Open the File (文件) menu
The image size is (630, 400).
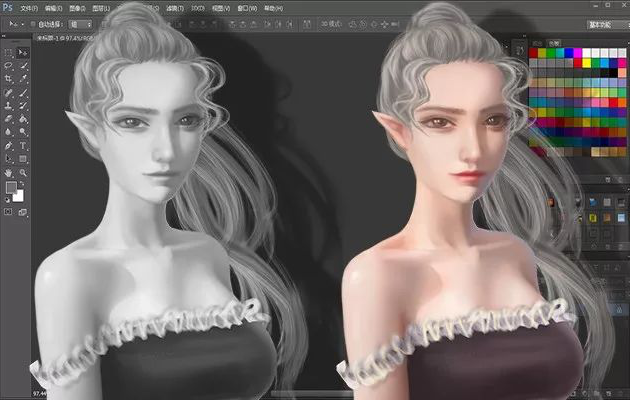pyautogui.click(x=29, y=8)
